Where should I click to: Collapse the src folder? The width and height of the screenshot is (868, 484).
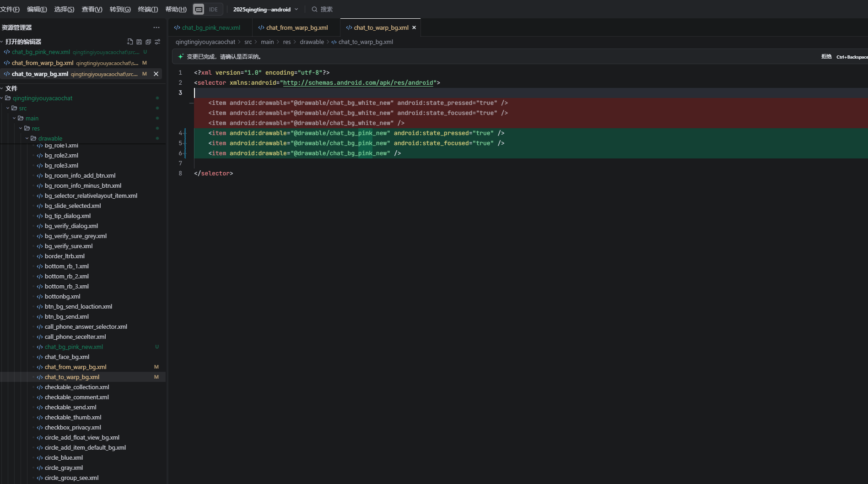coord(8,108)
